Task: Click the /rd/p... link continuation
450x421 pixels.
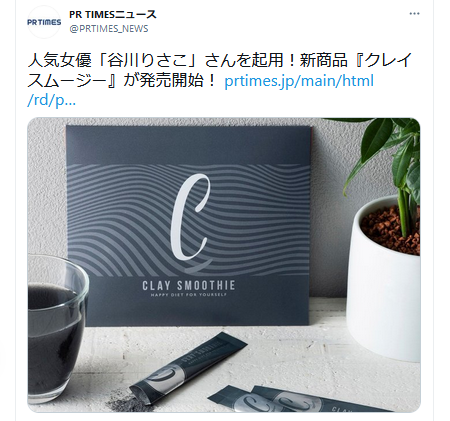Action: [52, 100]
